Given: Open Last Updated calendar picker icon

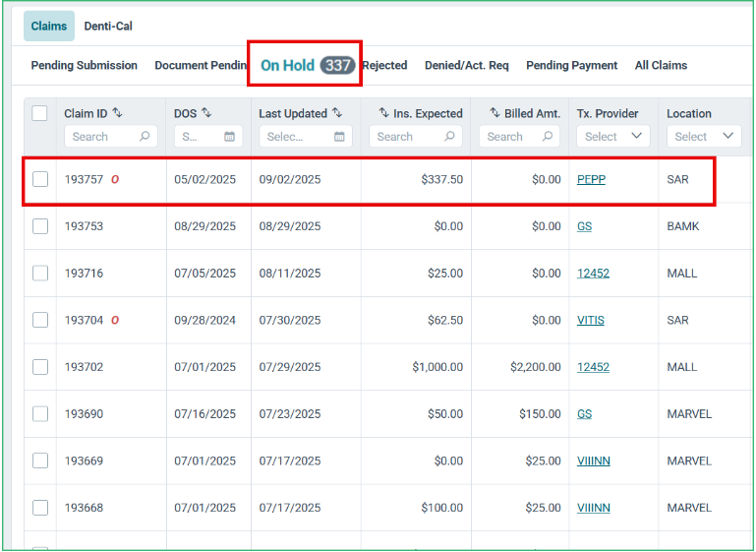Looking at the screenshot, I should [x=339, y=137].
